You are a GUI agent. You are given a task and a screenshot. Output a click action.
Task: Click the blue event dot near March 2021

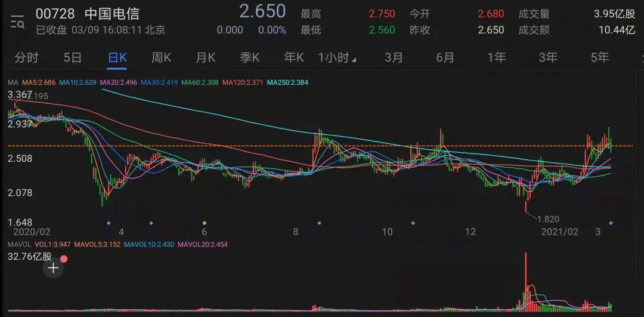pyautogui.click(x=611, y=223)
